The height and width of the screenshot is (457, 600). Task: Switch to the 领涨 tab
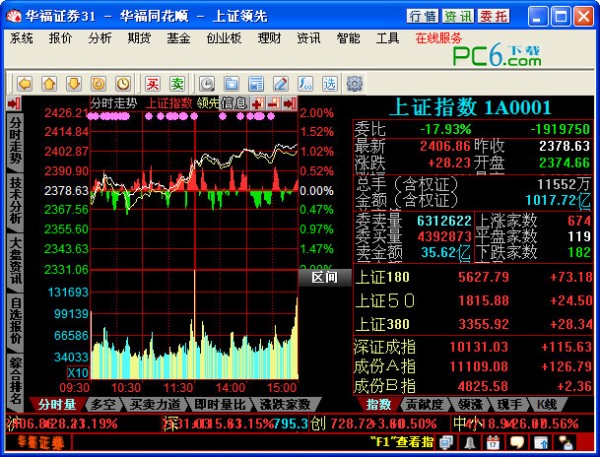pos(470,404)
